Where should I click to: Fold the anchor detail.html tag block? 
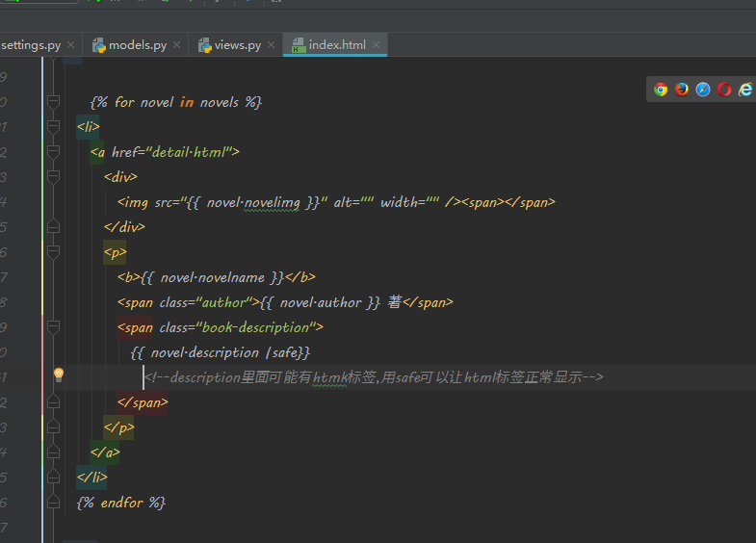click(x=53, y=152)
